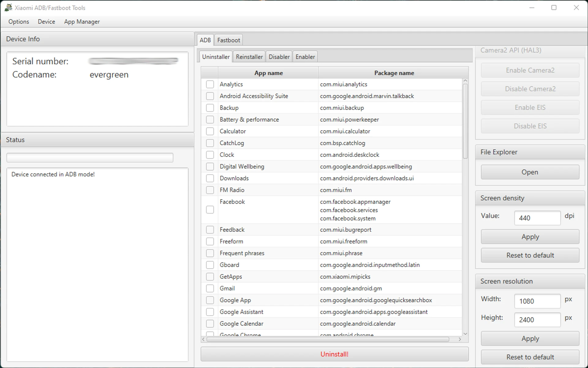Select the Uninstaller tab

(216, 57)
